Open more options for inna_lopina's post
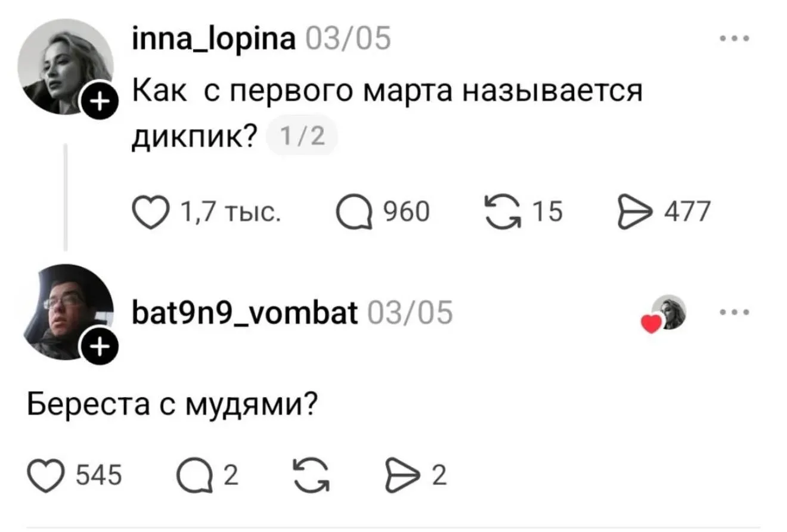 733,40
